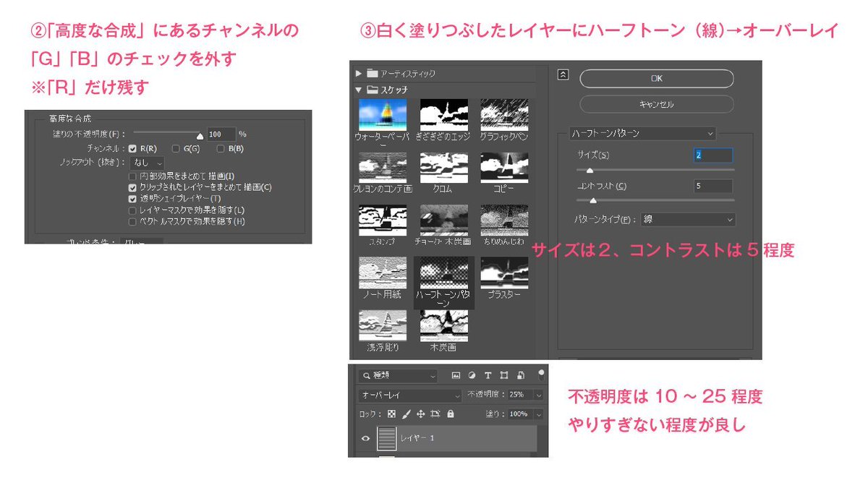Filter layers by type (T) icon
This screenshot has width=868, height=488.
[488, 376]
